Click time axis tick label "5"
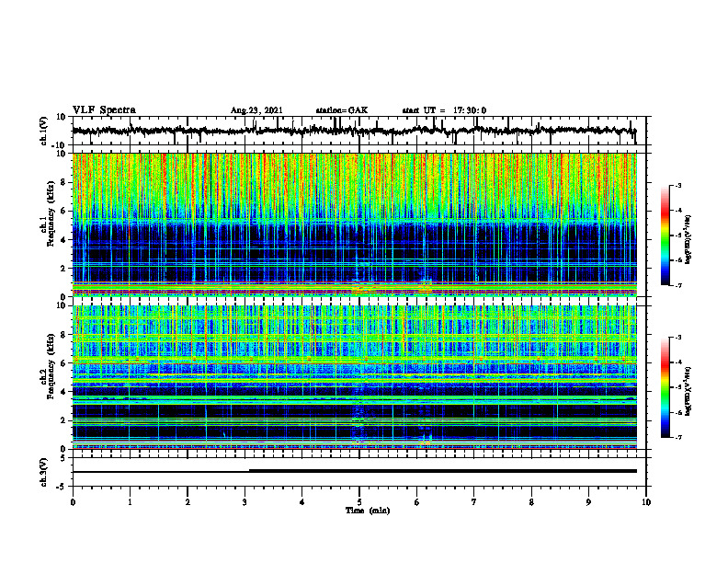Screen dimensions: 728x563 [359, 502]
